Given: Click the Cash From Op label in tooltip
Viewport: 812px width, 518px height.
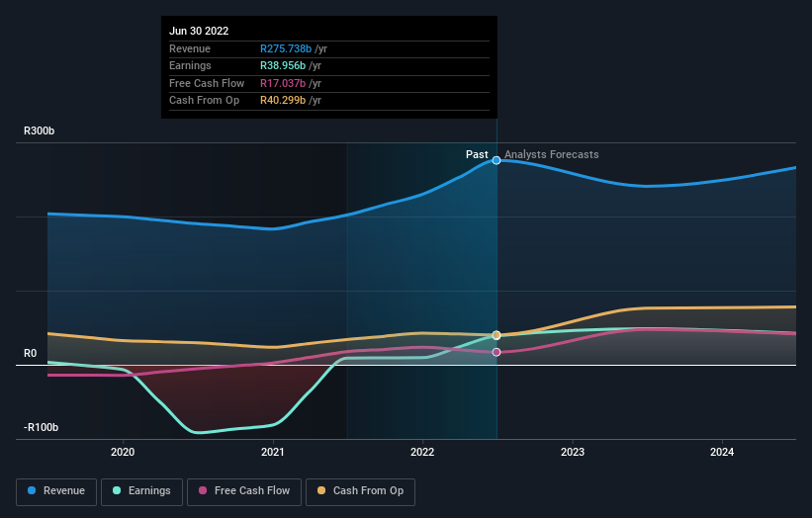Looking at the screenshot, I should tap(204, 101).
